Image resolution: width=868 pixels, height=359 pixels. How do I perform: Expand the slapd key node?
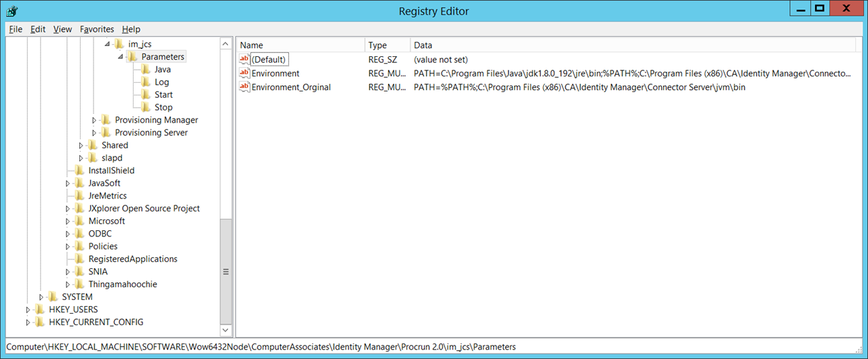[81, 158]
